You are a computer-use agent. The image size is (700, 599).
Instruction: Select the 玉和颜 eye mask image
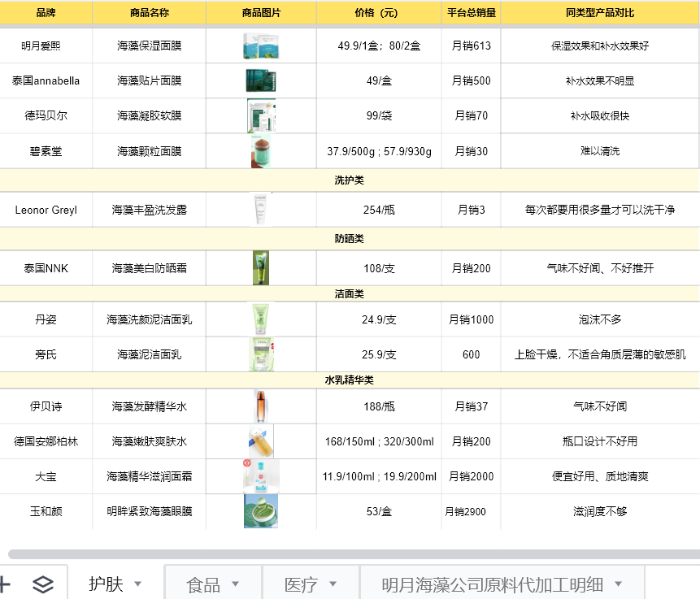click(x=261, y=511)
